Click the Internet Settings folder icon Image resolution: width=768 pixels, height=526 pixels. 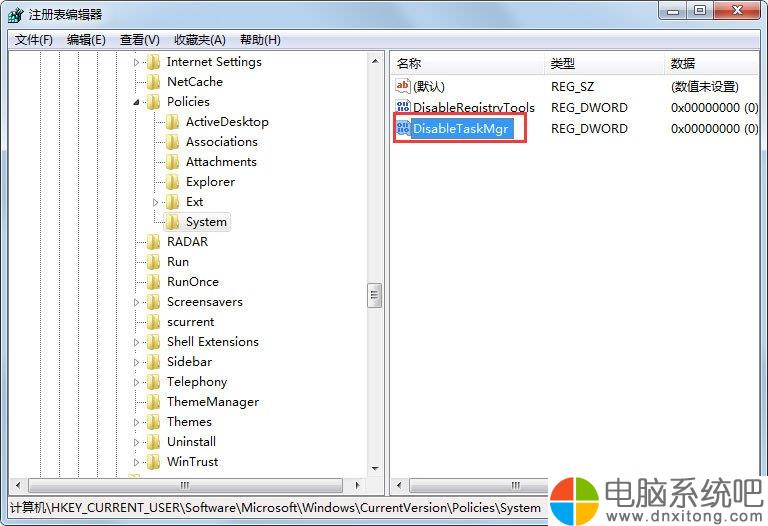tap(153, 62)
